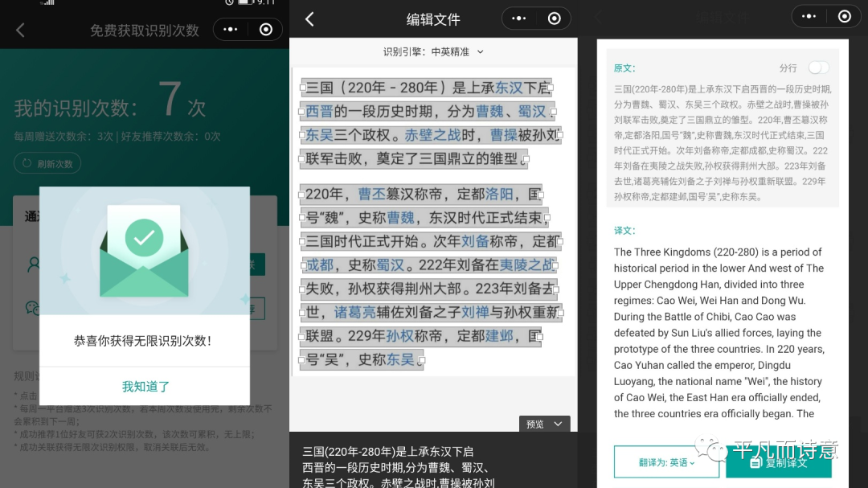The width and height of the screenshot is (868, 488).
Task: Click the 原文 source text block
Action: [x=723, y=142]
